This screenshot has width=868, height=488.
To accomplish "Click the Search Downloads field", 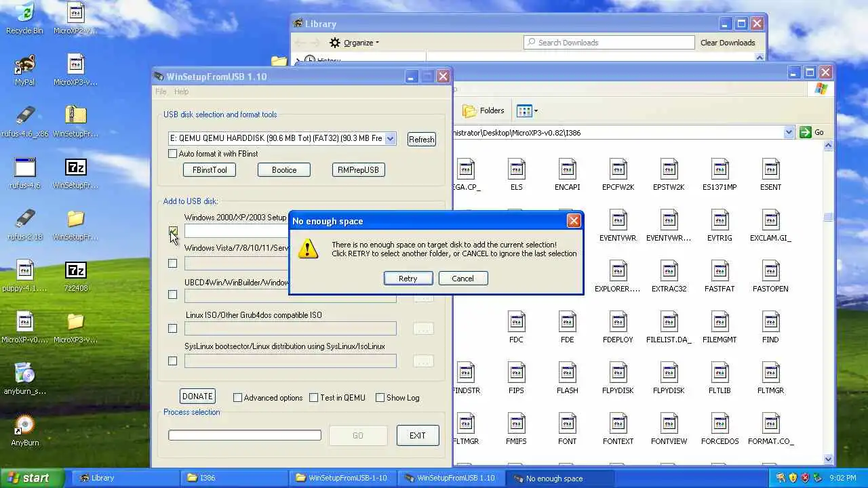I will pos(609,43).
